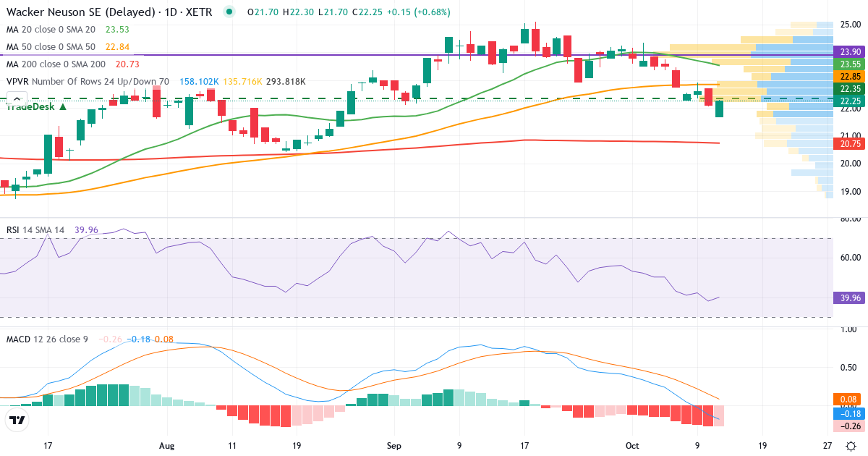Click VPVR up volume 158.102K

[198, 82]
